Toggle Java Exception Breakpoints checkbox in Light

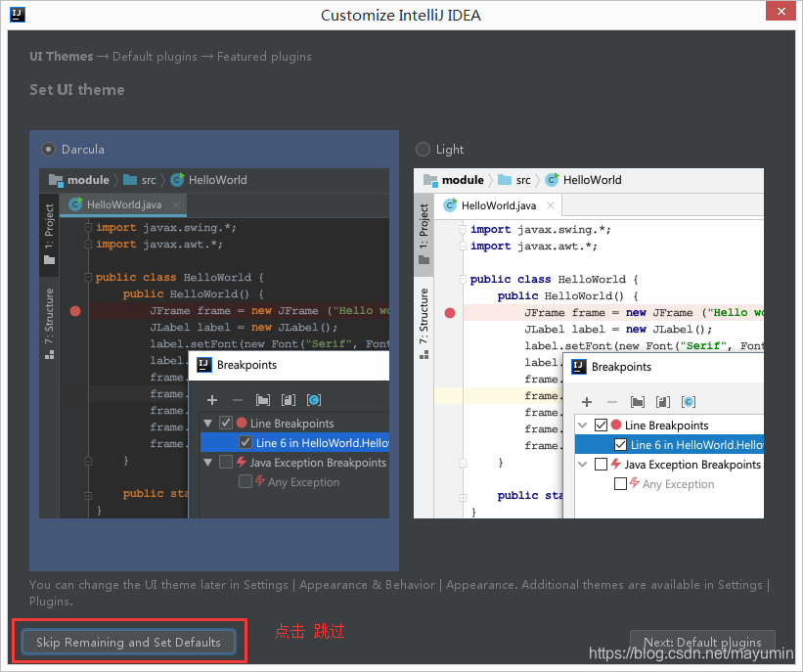coord(601,464)
